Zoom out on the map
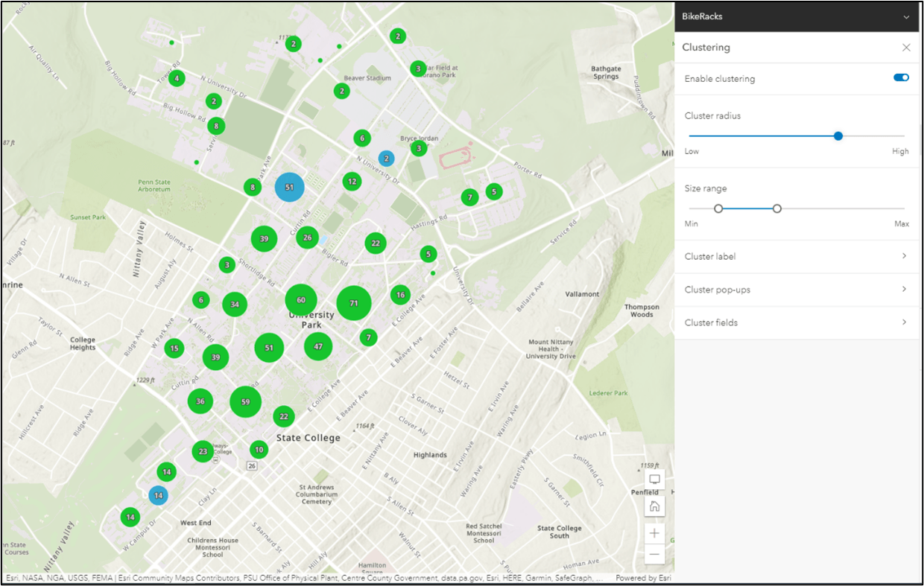 coord(654,554)
